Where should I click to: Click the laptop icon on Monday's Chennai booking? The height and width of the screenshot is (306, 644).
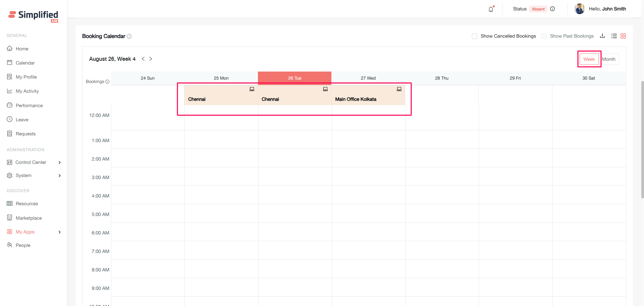click(x=252, y=89)
